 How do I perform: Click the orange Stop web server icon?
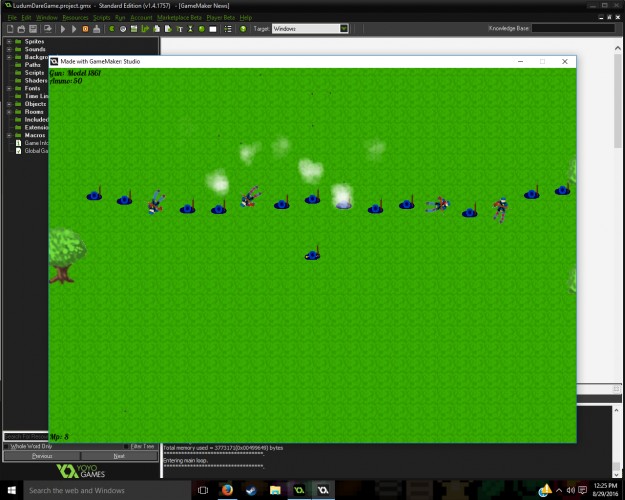click(85, 29)
